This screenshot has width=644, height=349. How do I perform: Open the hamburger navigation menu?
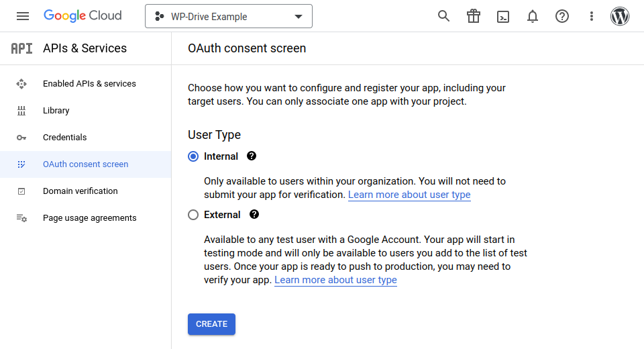click(23, 16)
